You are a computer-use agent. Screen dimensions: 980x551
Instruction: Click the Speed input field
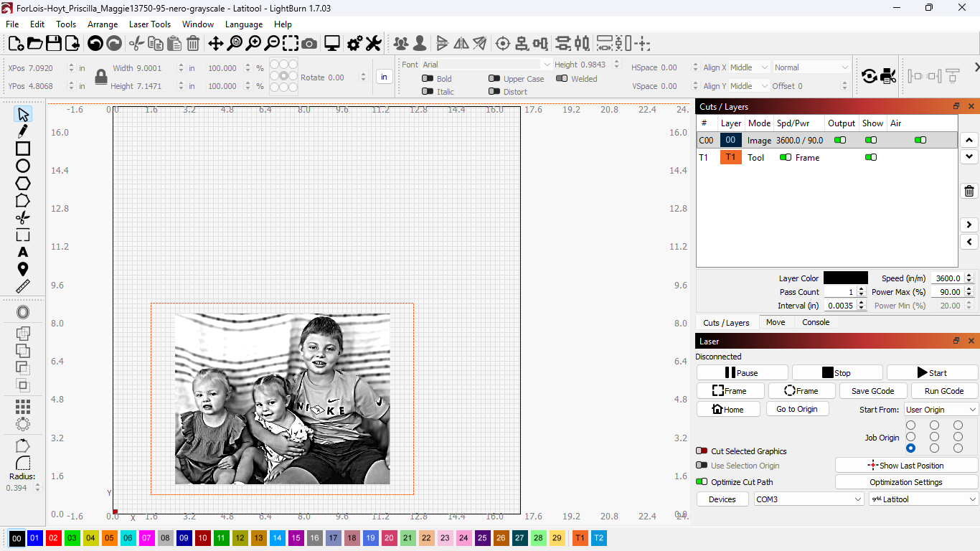(946, 278)
